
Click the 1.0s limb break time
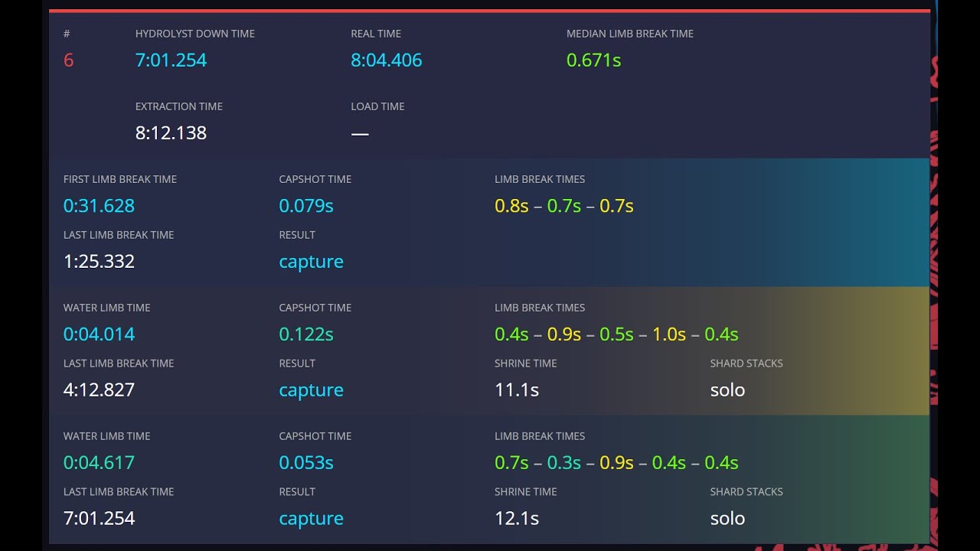669,334
